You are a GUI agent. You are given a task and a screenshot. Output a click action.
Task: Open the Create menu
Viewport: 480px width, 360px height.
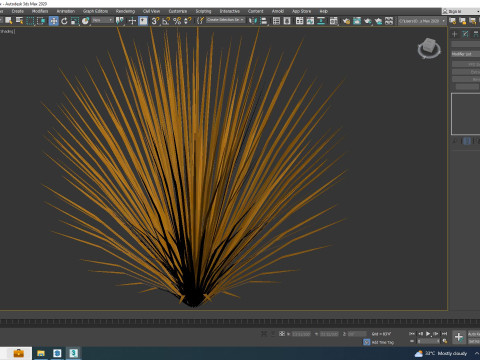coord(18,11)
